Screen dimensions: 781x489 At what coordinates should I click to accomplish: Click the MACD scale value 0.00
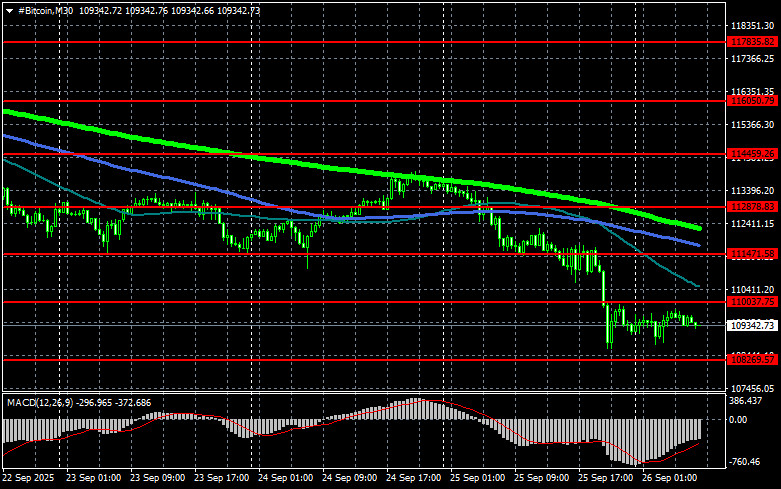pos(738,420)
